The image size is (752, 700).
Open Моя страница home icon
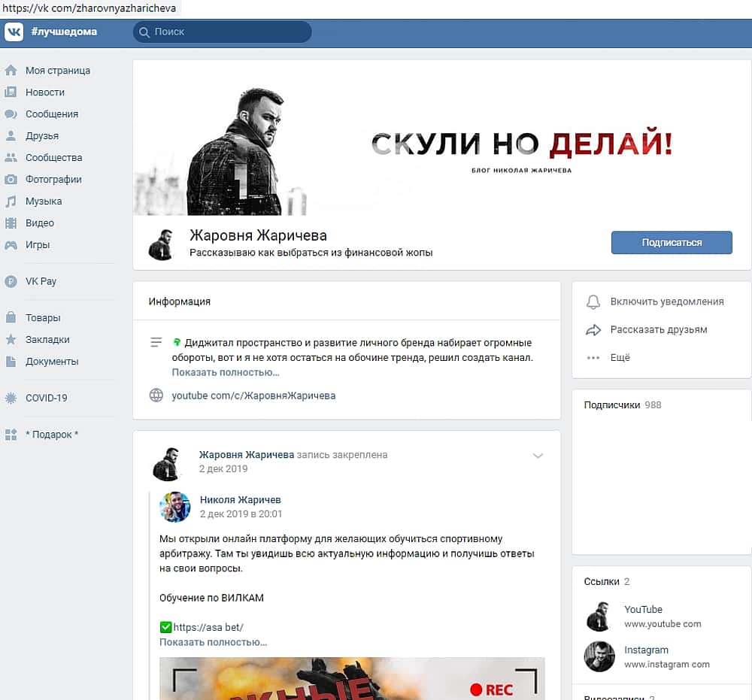(11, 71)
